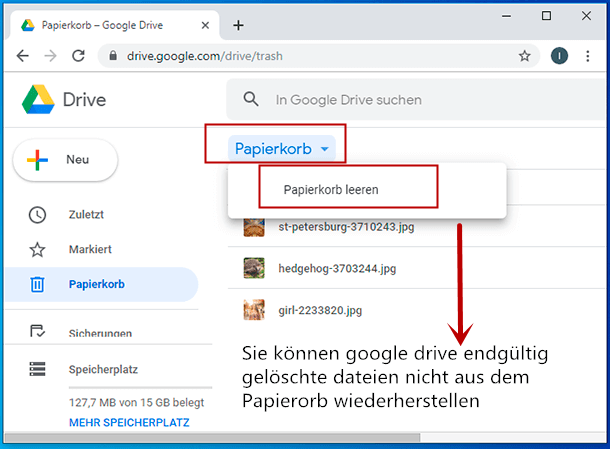This screenshot has height=449, width=610.
Task: Open a new tab with the plus button
Action: [x=238, y=25]
